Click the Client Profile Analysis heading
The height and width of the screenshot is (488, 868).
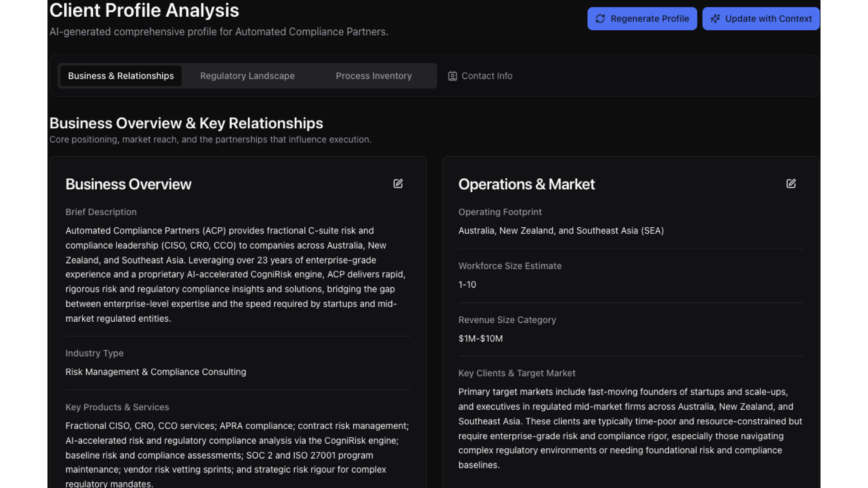point(144,10)
